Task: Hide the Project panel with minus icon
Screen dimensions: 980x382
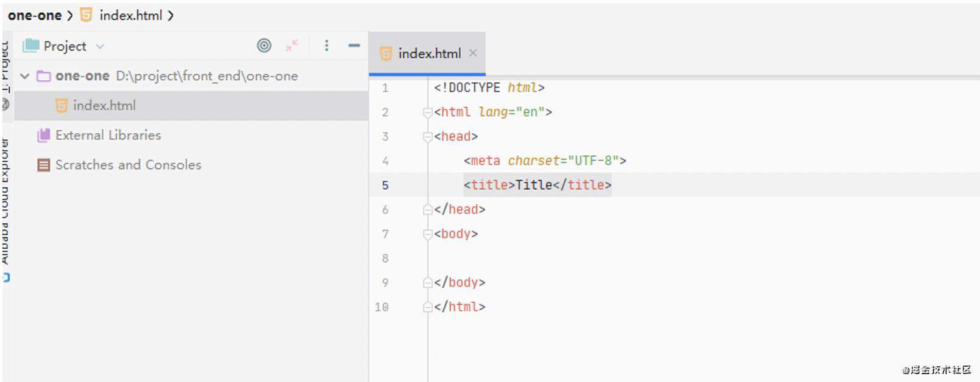Action: click(x=354, y=46)
